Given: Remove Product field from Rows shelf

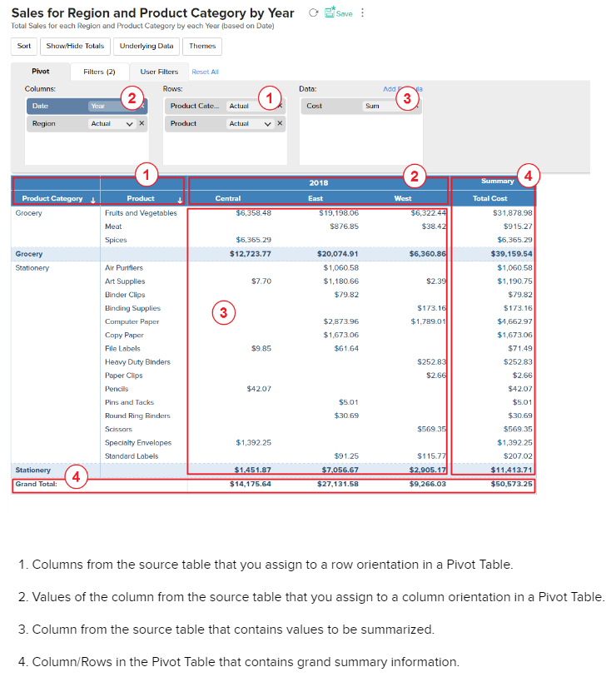Looking at the screenshot, I should point(280,123).
